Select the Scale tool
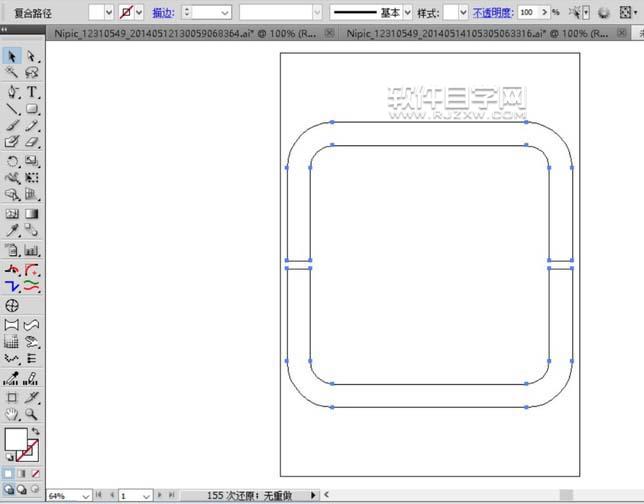This screenshot has height=504, width=644. pyautogui.click(x=32, y=161)
